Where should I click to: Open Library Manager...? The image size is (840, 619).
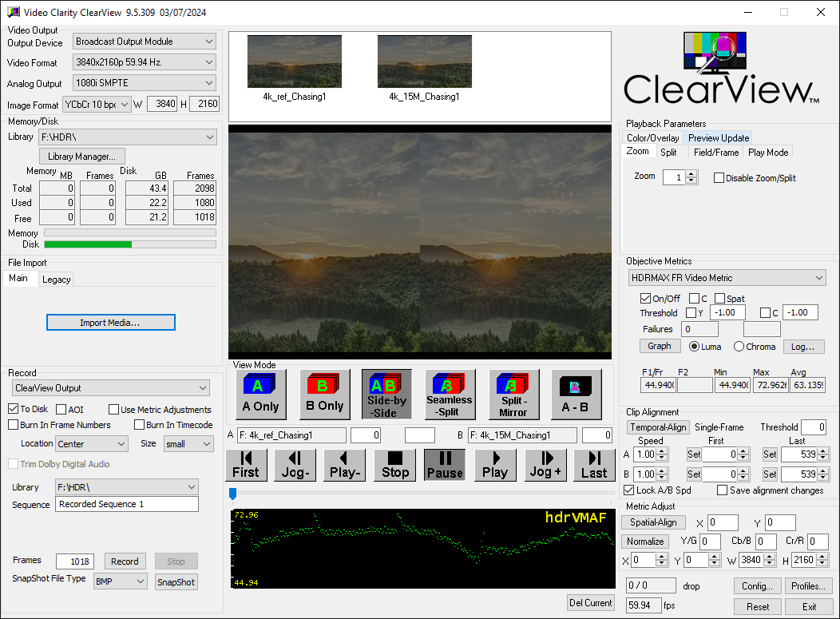click(82, 157)
